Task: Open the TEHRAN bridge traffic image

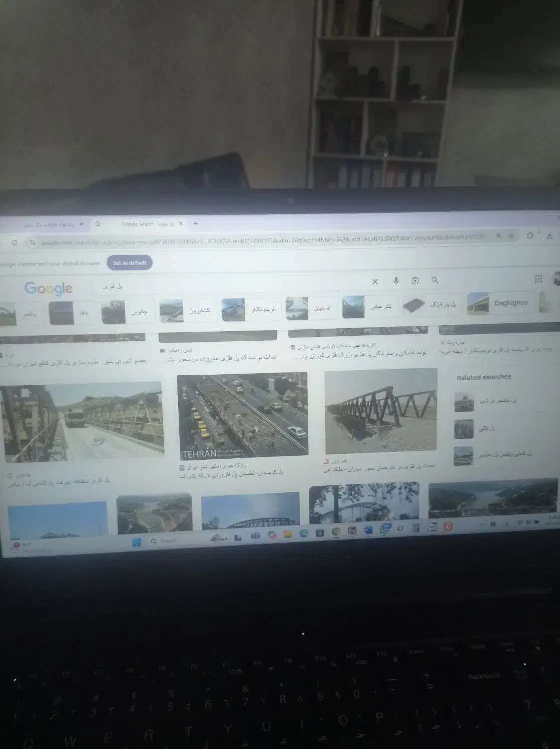Action: pyautogui.click(x=243, y=416)
